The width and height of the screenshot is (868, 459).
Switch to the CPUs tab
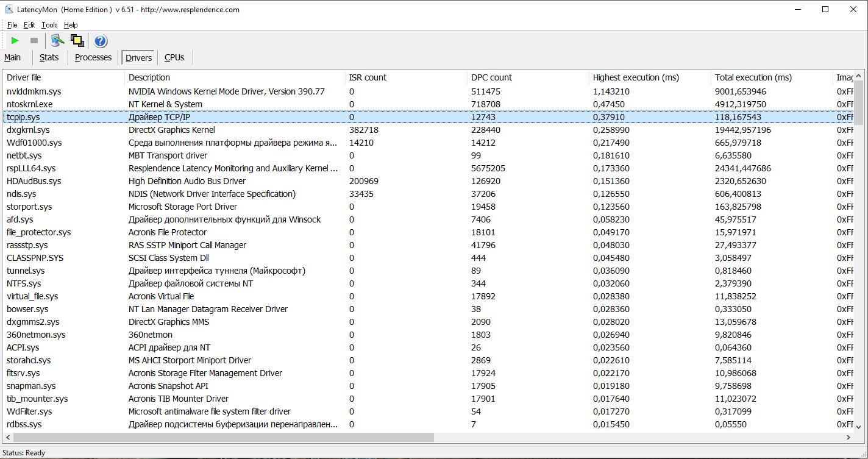pos(174,57)
